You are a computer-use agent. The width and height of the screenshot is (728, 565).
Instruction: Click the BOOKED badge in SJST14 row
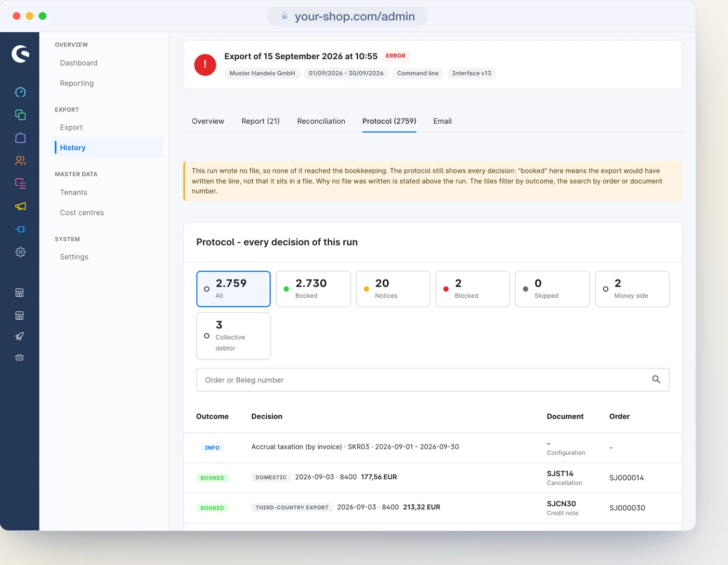point(212,478)
